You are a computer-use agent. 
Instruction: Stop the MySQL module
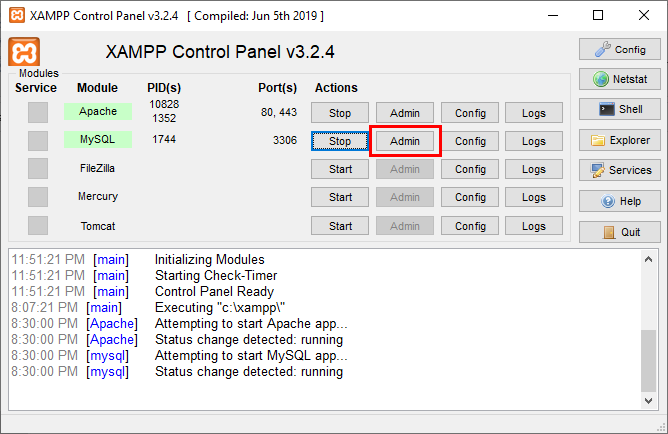[x=340, y=141]
